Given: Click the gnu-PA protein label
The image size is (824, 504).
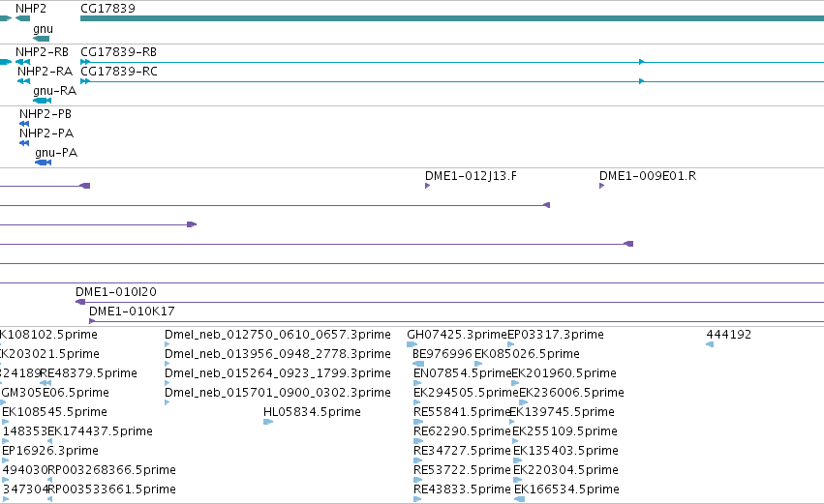Looking at the screenshot, I should 56,153.
